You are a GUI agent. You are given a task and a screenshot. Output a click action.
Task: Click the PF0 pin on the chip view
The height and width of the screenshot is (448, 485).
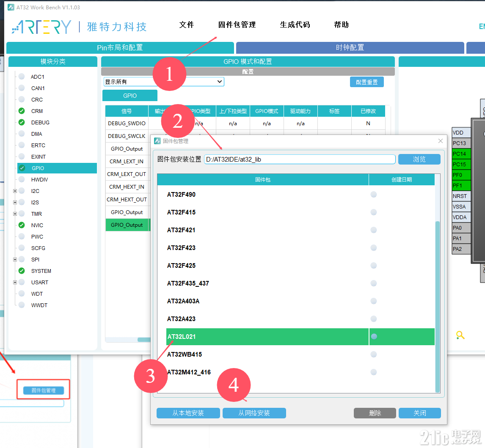point(461,175)
